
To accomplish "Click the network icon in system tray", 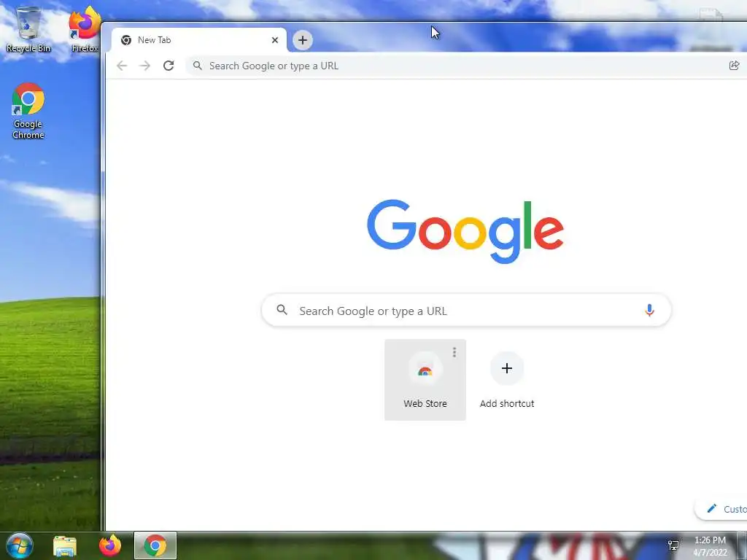I will tap(673, 545).
